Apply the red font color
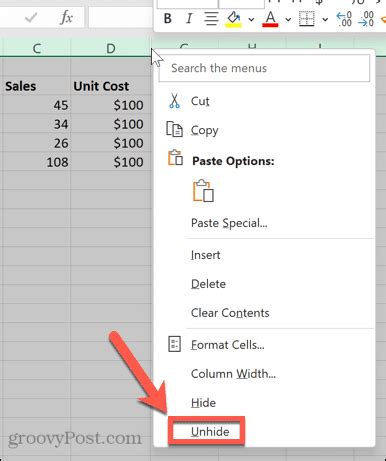This screenshot has width=386, height=461. click(x=270, y=19)
